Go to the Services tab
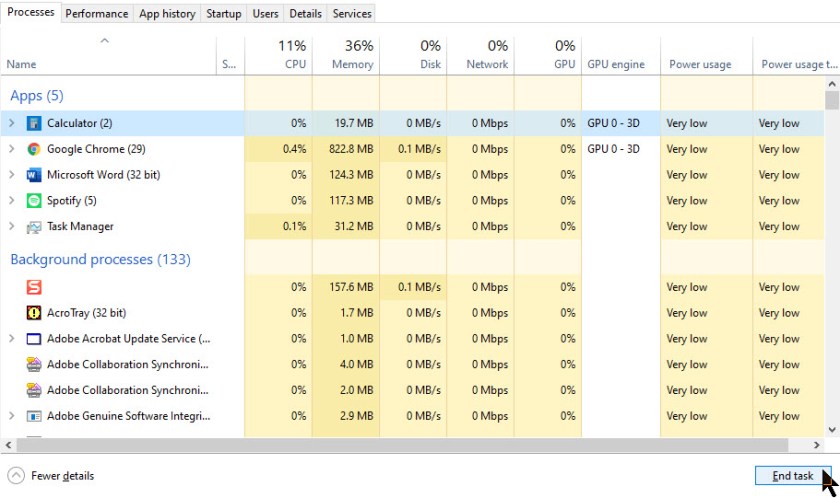 point(352,14)
